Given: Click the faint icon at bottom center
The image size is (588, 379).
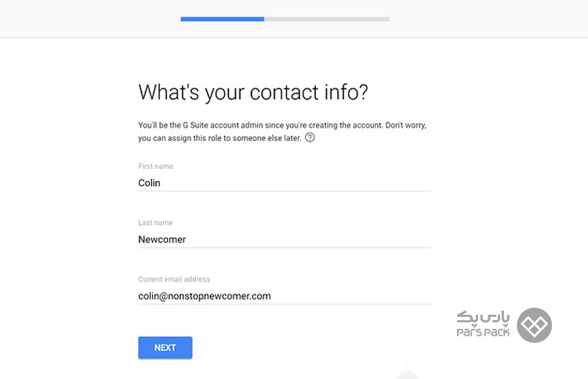Looking at the screenshot, I should click(407, 372).
